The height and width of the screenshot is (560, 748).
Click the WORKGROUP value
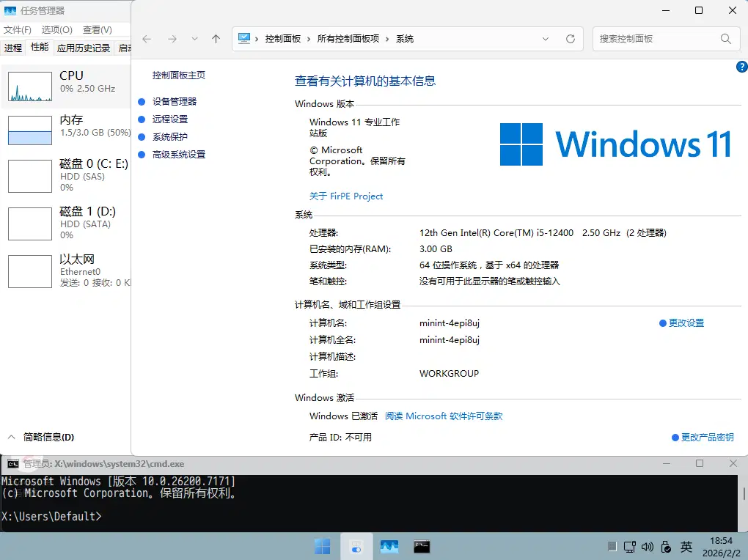click(x=449, y=374)
